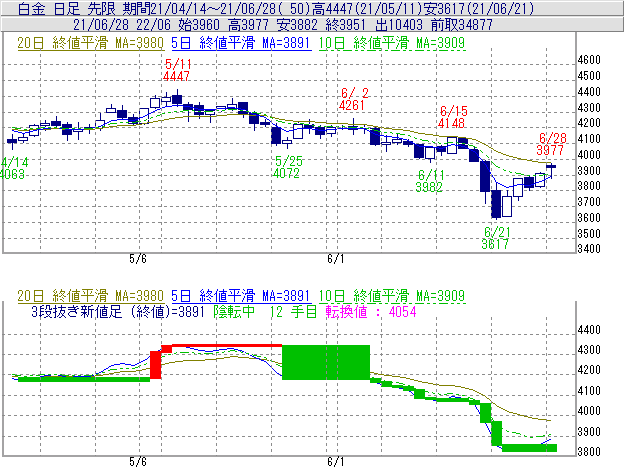Click the 5/11 4447 high label
This screenshot has width=624, height=473.
tap(177, 70)
